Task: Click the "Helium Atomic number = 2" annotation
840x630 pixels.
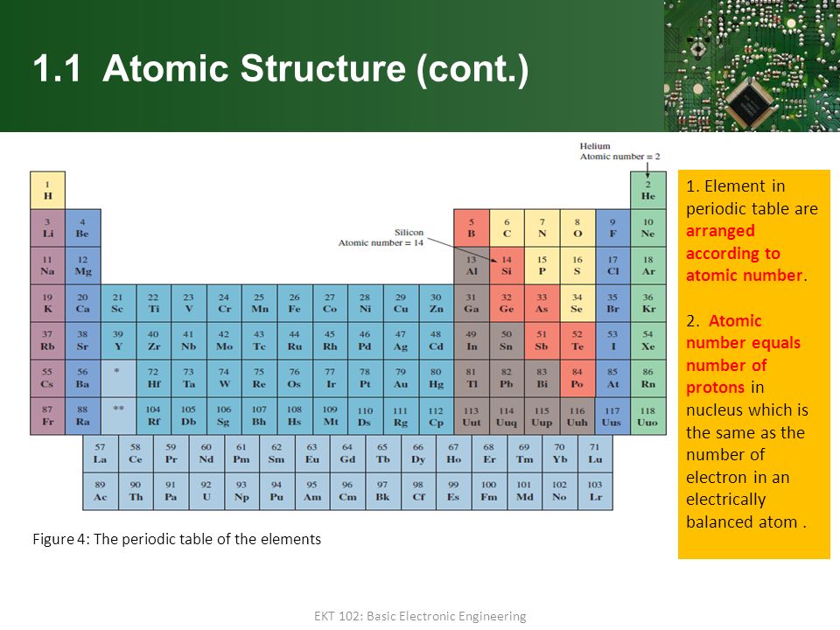Action: click(x=619, y=151)
